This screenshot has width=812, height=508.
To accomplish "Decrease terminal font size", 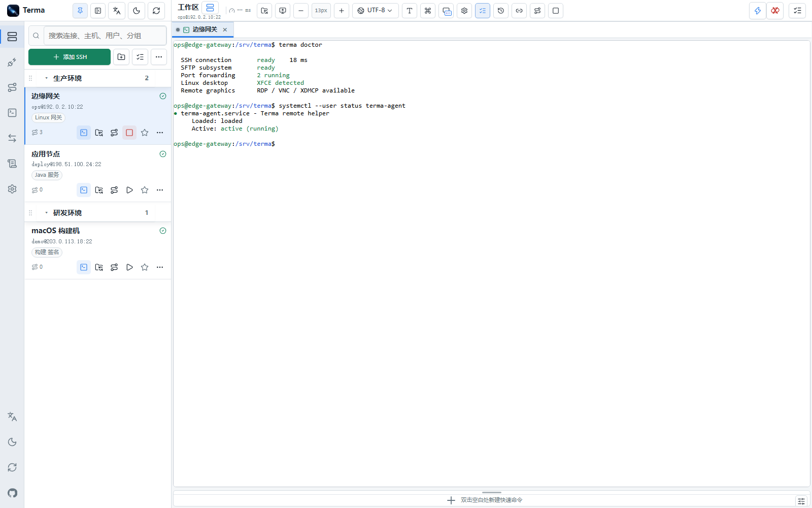I will point(301,11).
